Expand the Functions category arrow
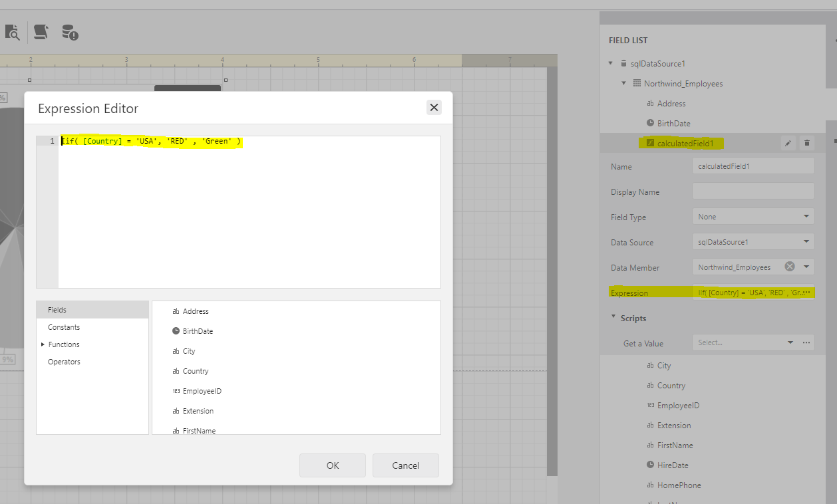Image resolution: width=837 pixels, height=504 pixels. click(x=43, y=344)
